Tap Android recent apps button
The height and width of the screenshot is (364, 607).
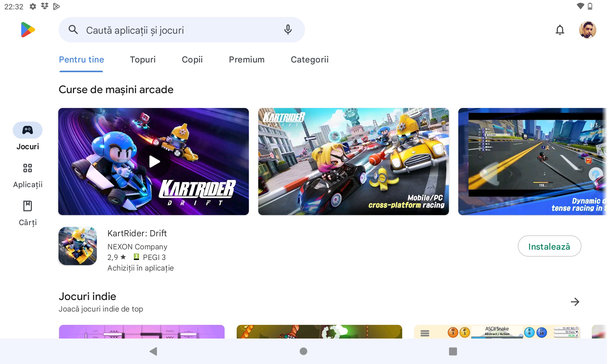coord(453,351)
